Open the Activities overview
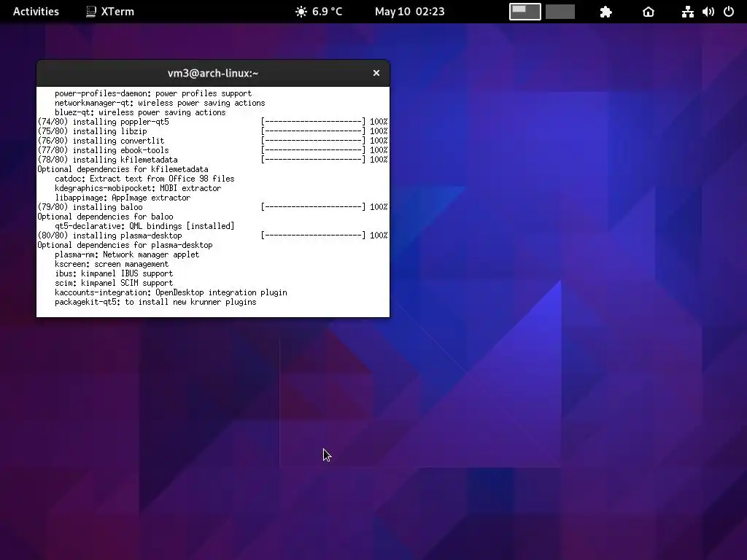This screenshot has height=560, width=747. 36,12
